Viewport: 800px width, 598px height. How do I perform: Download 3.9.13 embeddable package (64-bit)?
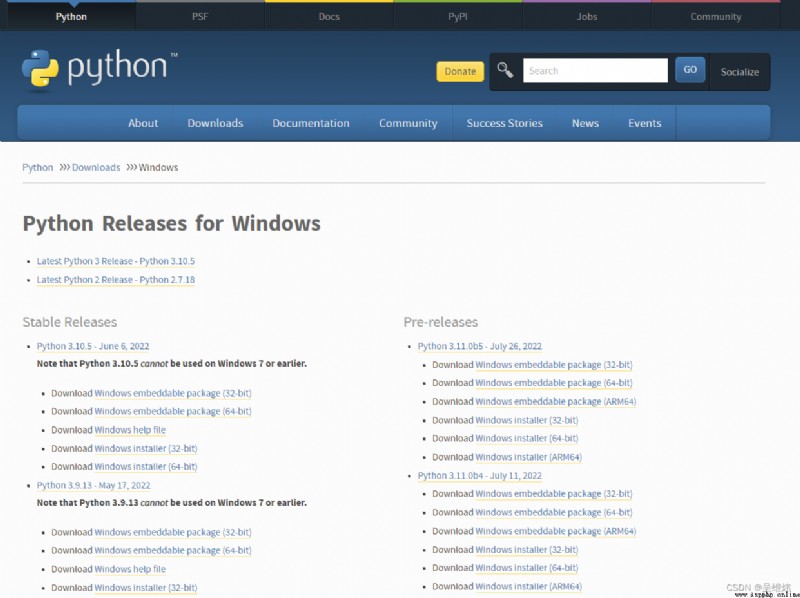[173, 551]
